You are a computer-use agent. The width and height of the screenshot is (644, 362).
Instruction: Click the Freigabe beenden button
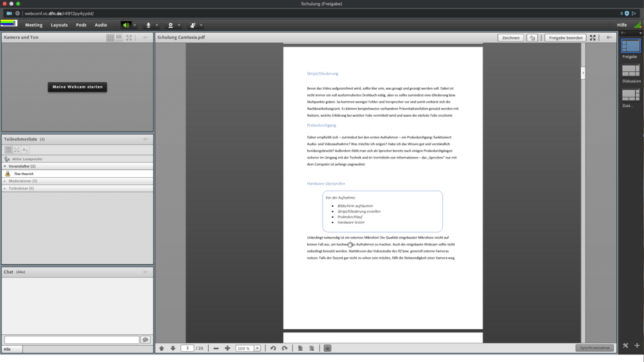point(565,37)
